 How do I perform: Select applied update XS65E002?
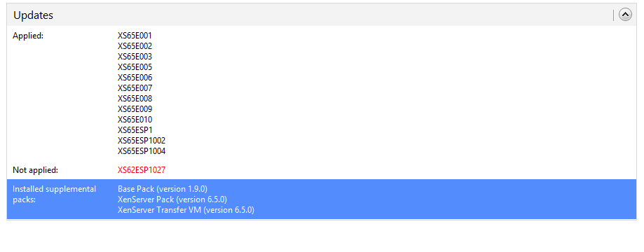click(135, 46)
